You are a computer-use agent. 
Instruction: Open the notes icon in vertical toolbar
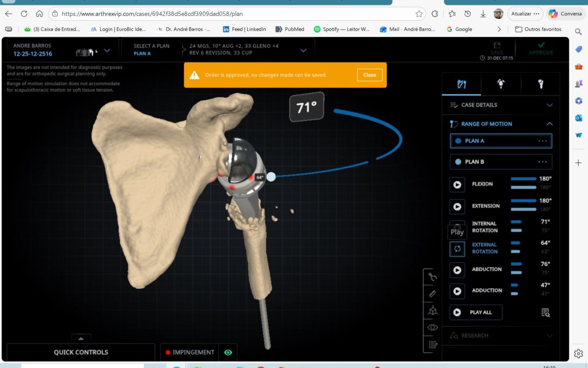coord(432,345)
